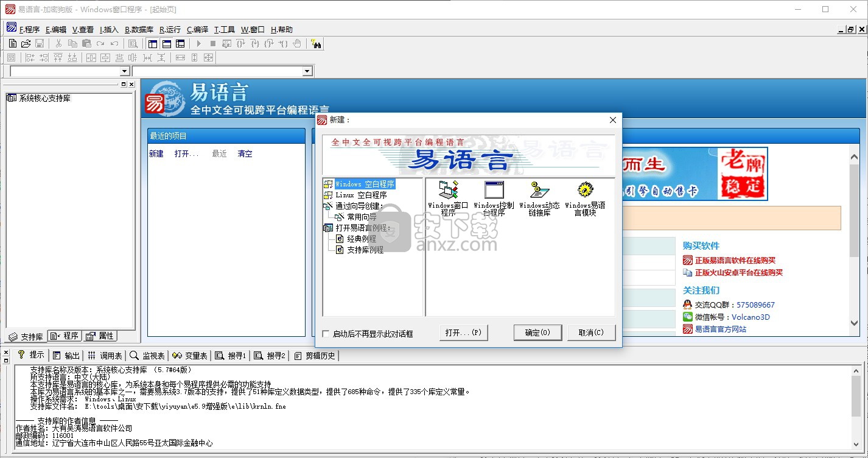Viewport: 868px width, 458px height.
Task: Select 通过向导创建 tree node
Action: pos(359,206)
